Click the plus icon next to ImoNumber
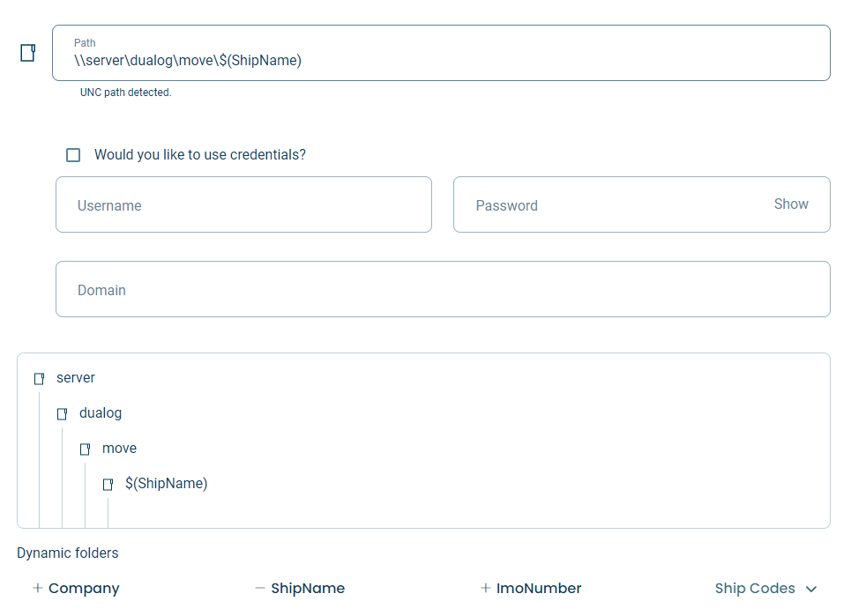The height and width of the screenshot is (616, 851). click(x=486, y=588)
